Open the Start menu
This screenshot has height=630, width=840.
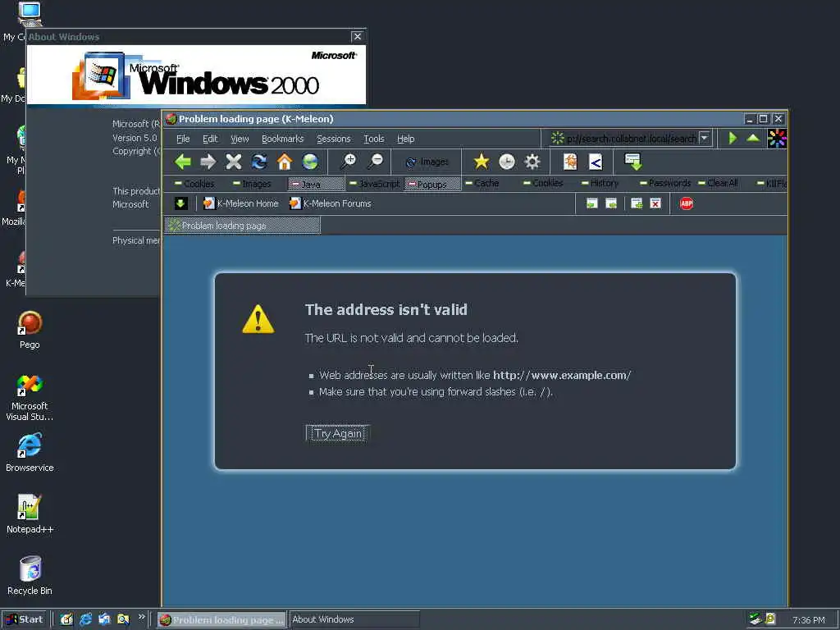(x=25, y=619)
